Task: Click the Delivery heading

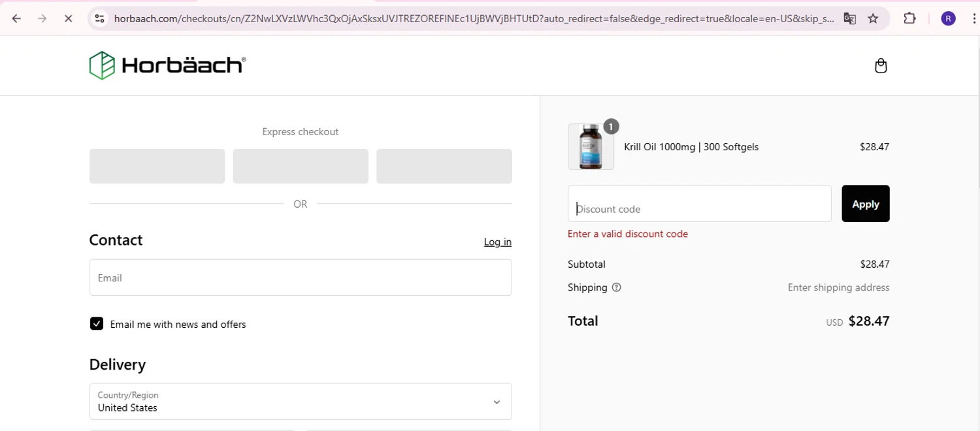Action: click(118, 364)
